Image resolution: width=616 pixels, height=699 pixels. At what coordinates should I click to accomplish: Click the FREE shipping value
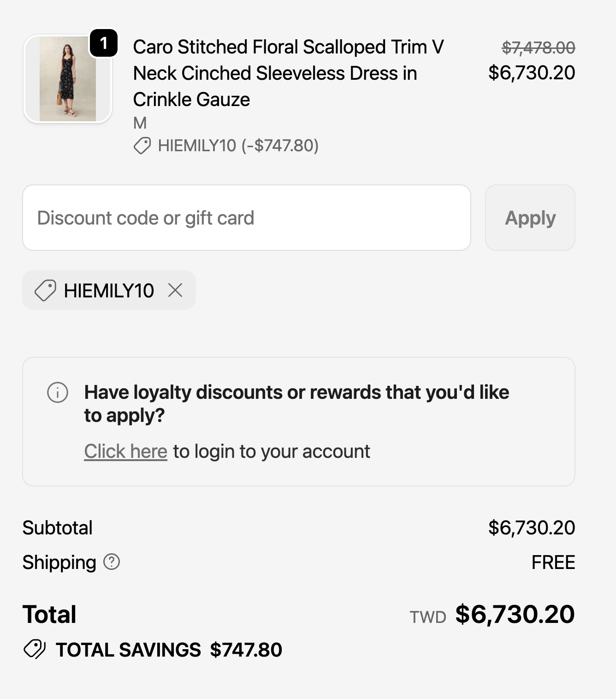553,562
